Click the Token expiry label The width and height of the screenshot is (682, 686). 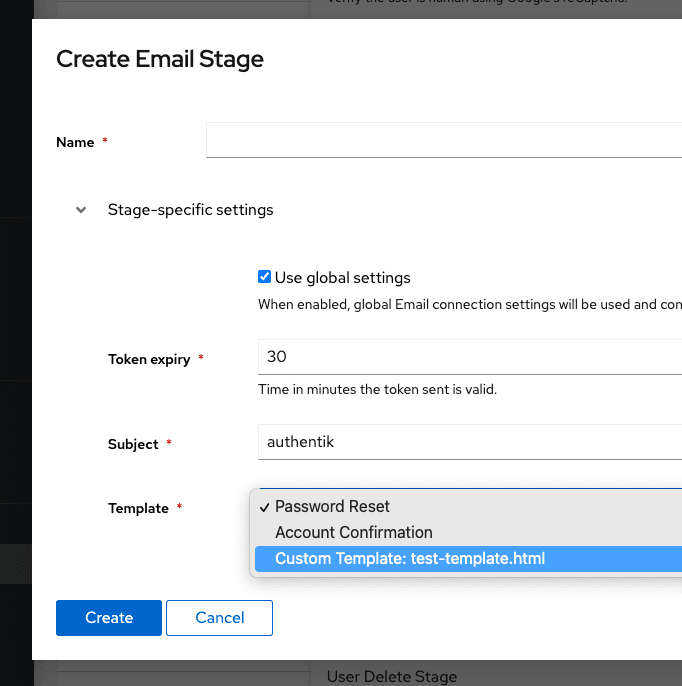(149, 359)
